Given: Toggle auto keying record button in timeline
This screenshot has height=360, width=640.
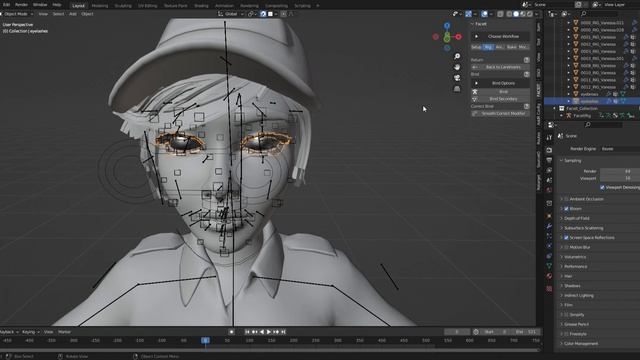Looking at the screenshot, I should pos(231,332).
